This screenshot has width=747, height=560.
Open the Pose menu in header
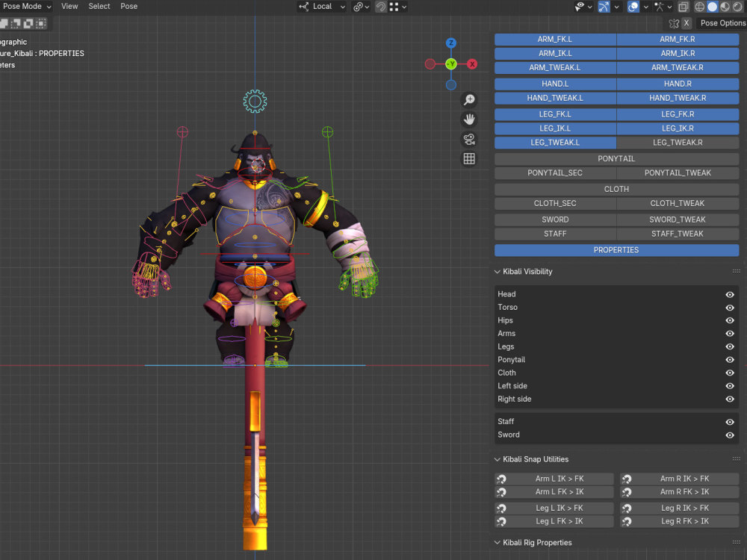[x=128, y=6]
